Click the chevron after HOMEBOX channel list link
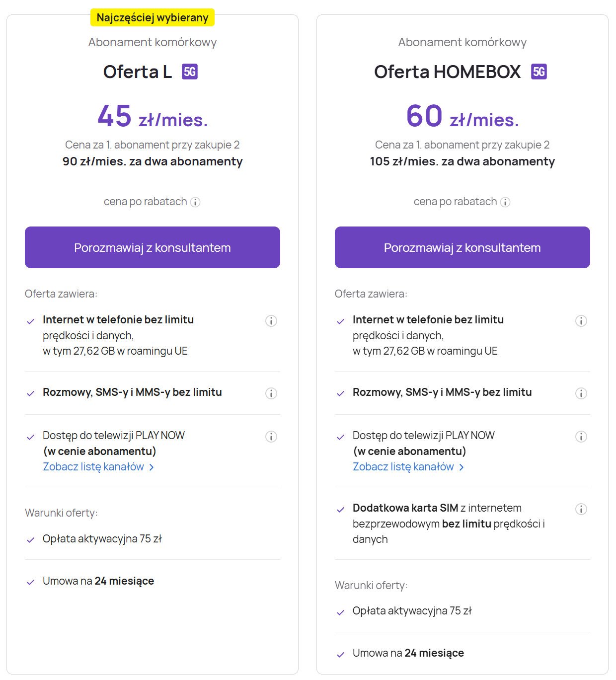616x680 pixels. coord(462,467)
